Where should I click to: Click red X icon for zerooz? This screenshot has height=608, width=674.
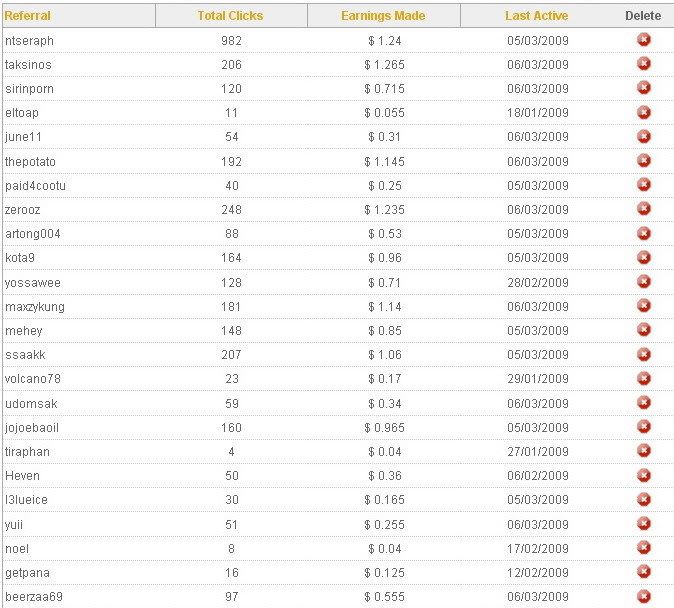tap(643, 209)
